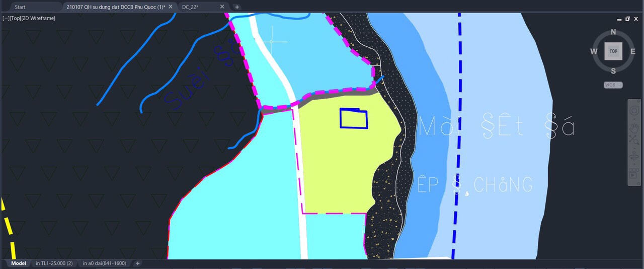Switch to the Start tab
This screenshot has width=644, height=269.
(20, 7)
